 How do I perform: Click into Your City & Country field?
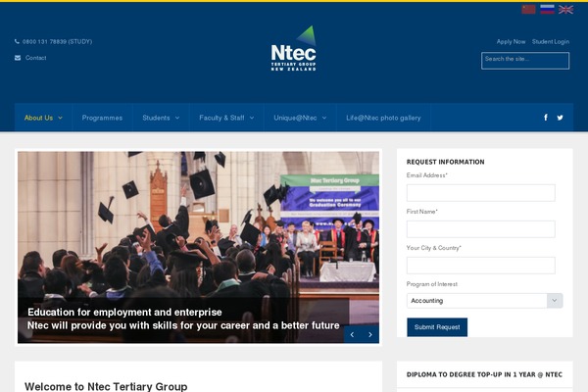point(481,266)
